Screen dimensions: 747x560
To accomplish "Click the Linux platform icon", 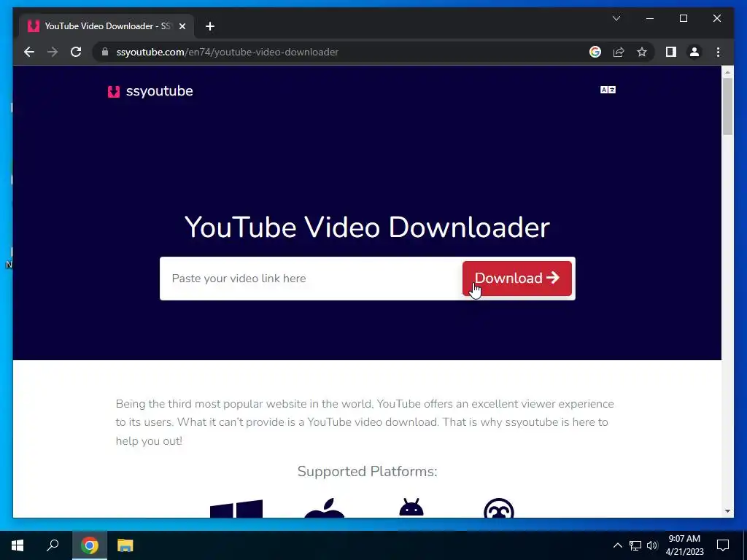I will coord(499,507).
